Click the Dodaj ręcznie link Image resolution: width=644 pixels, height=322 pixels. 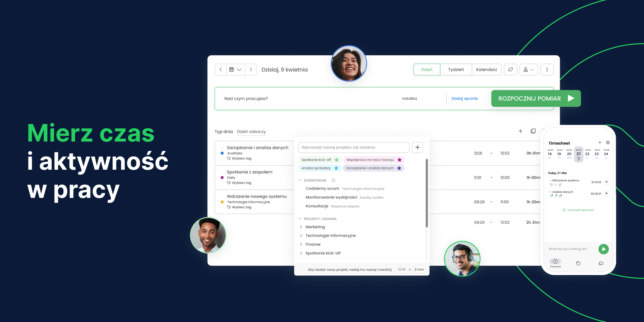pos(464,99)
